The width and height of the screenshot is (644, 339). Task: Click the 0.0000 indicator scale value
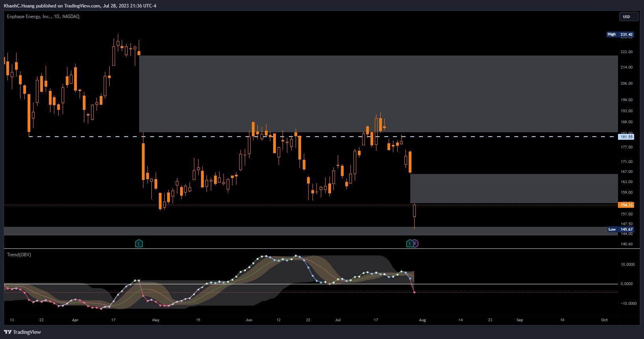(x=627, y=284)
